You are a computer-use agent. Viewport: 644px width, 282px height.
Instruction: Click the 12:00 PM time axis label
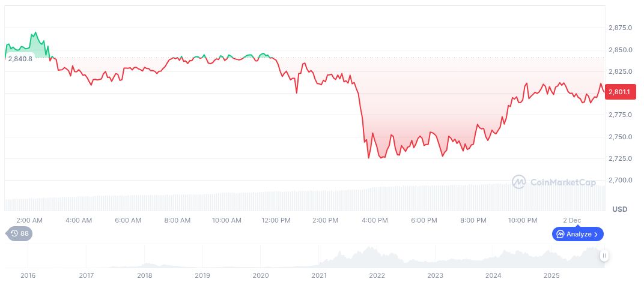click(x=276, y=220)
